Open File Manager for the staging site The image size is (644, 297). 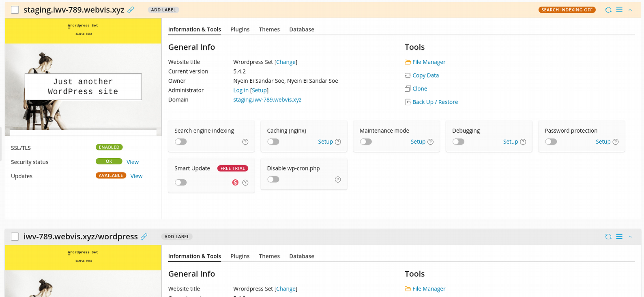(x=429, y=62)
